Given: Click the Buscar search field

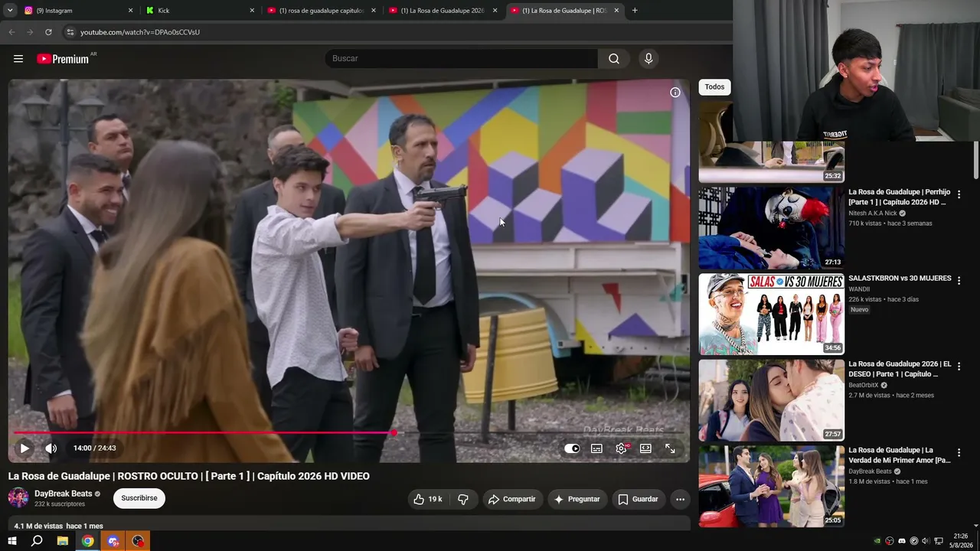Looking at the screenshot, I should point(462,59).
